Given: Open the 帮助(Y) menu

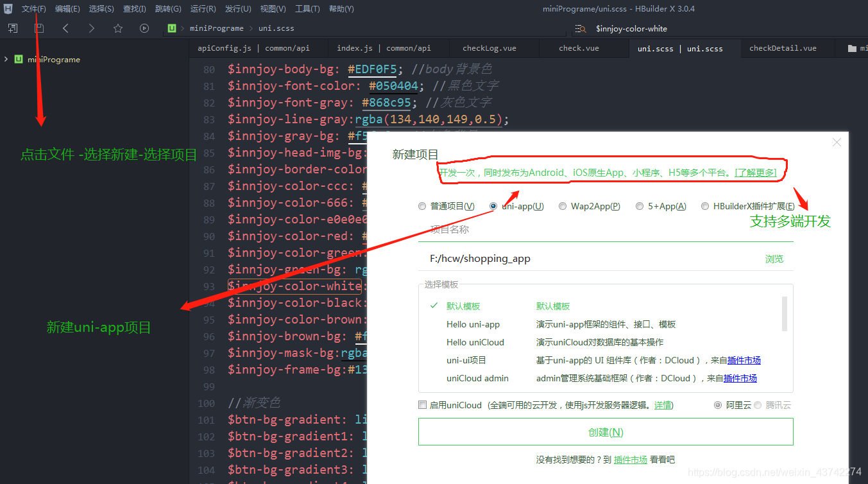Looking at the screenshot, I should click(x=341, y=9).
